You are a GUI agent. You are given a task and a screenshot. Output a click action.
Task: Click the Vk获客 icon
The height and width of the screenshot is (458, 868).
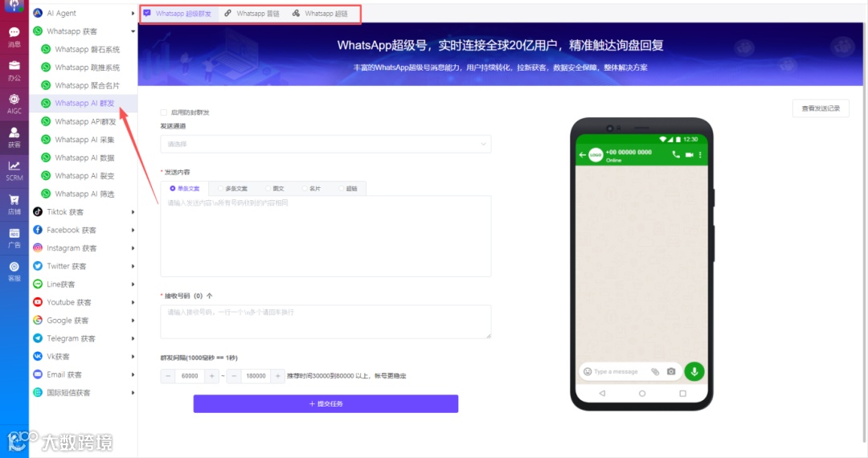click(x=38, y=356)
